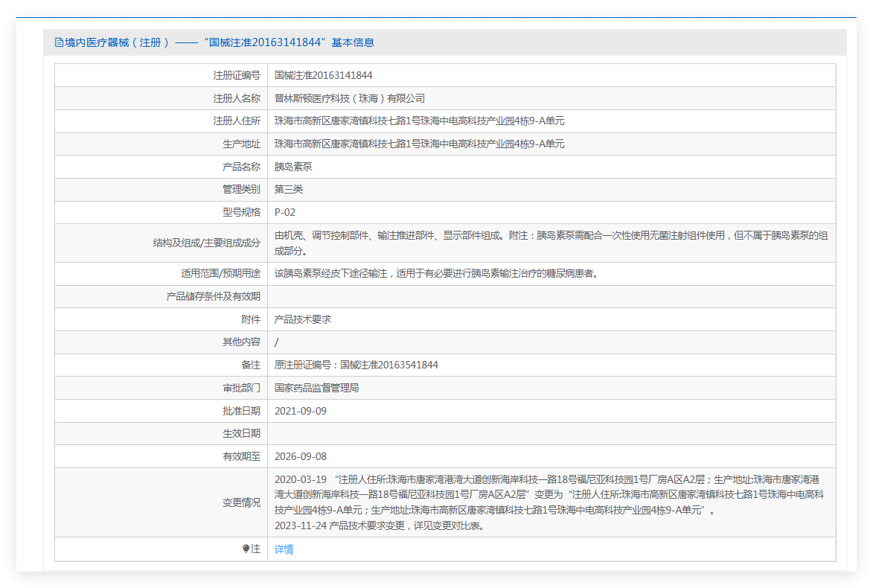Click the original registration number remark
873x588 pixels.
(356, 365)
